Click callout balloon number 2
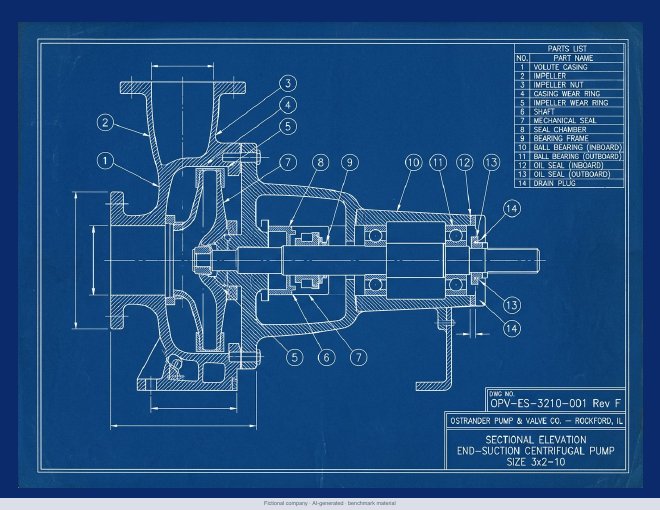Viewport: 660px width, 510px height. [x=105, y=122]
